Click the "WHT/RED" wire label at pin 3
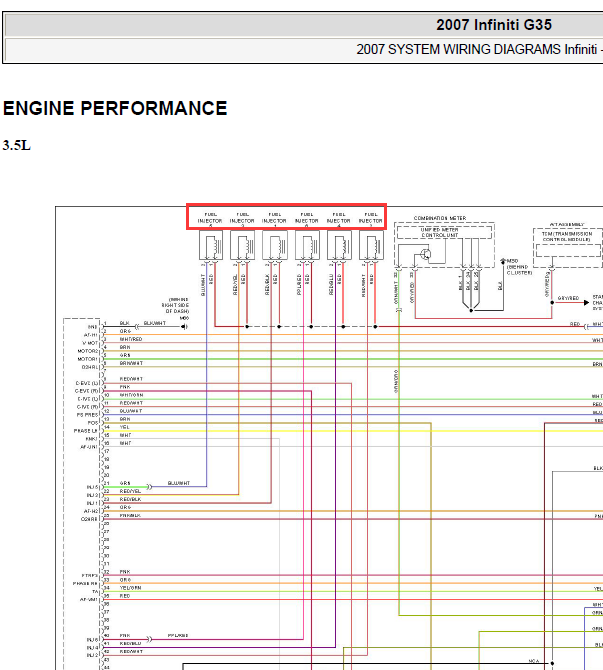Viewport: 603px width, 670px height. 131,339
